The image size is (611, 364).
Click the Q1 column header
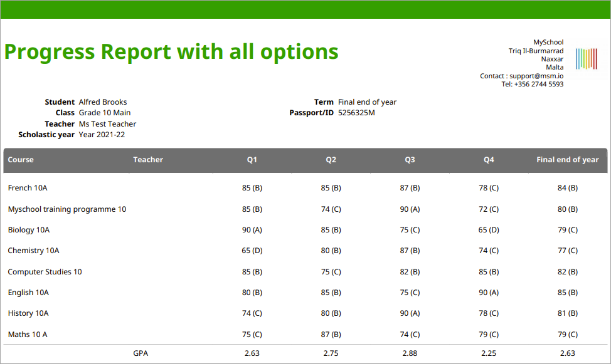pyautogui.click(x=252, y=160)
